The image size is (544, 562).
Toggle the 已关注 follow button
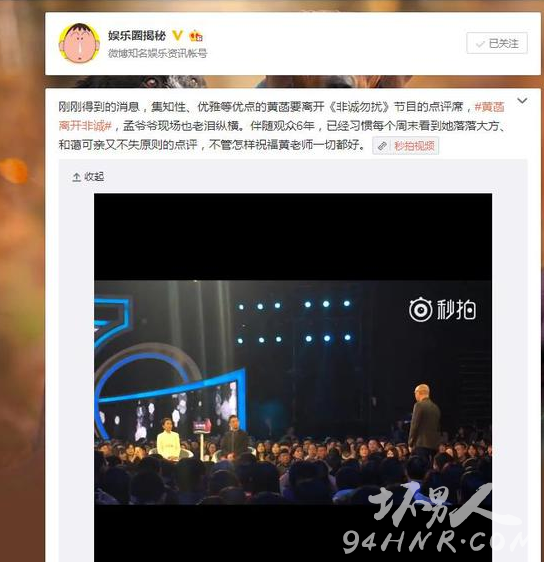pos(497,43)
